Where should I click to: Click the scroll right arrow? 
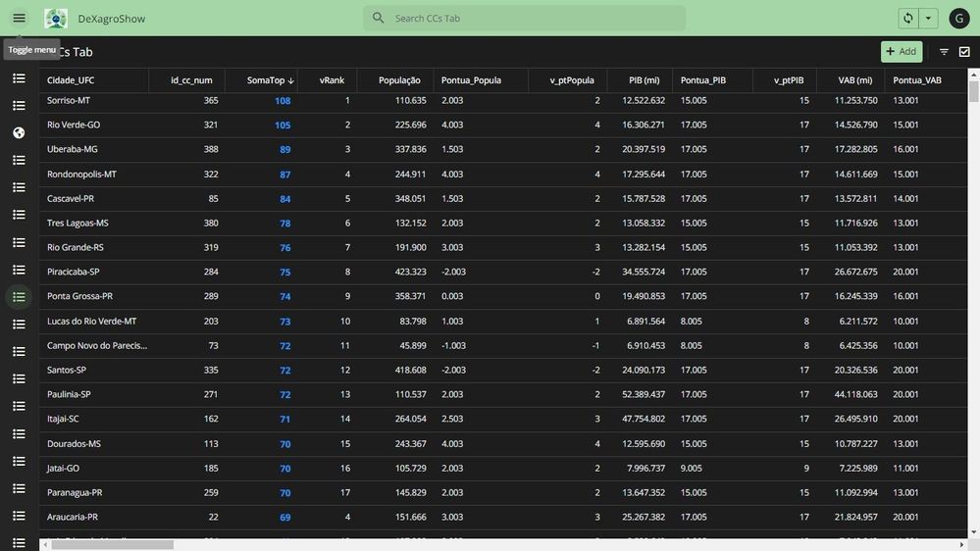tap(962, 545)
